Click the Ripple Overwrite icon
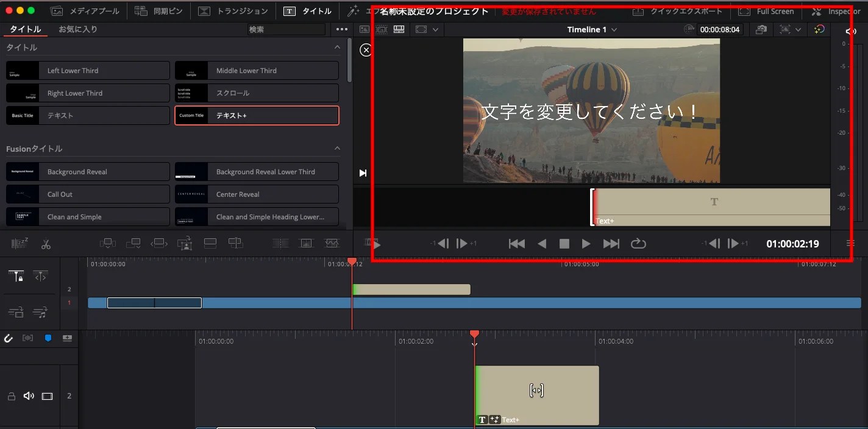Viewport: 868px width, 429px height. (159, 244)
